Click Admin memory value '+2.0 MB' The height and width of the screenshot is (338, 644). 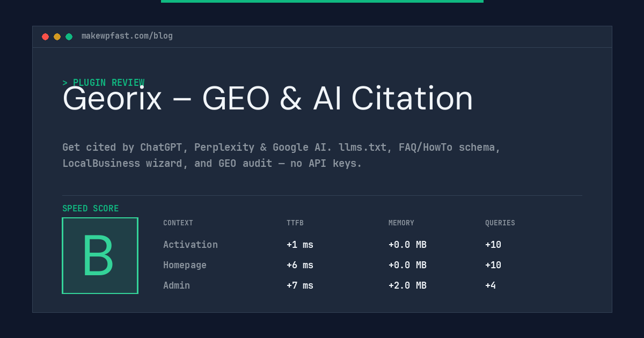[x=407, y=285]
